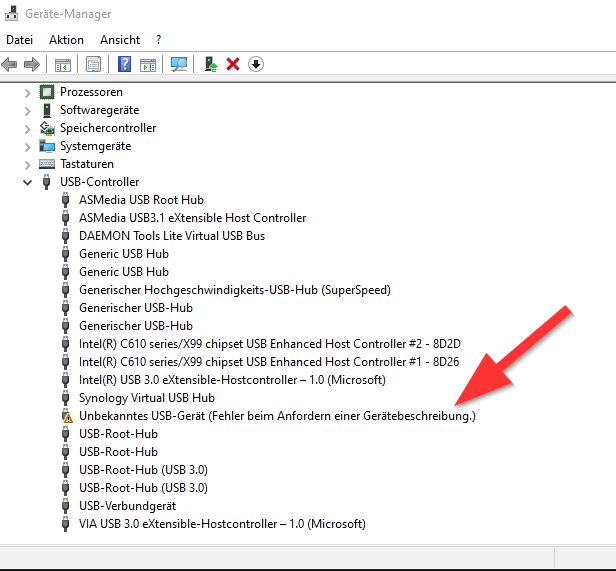Click the Forward arrow toolbar icon
Image resolution: width=616 pixels, height=571 pixels.
pos(32,64)
